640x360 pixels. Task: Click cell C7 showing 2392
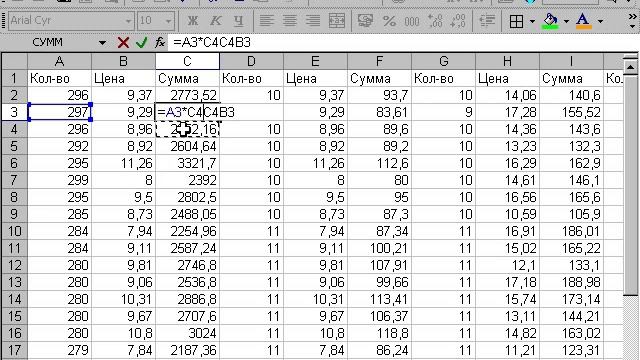coord(187,180)
